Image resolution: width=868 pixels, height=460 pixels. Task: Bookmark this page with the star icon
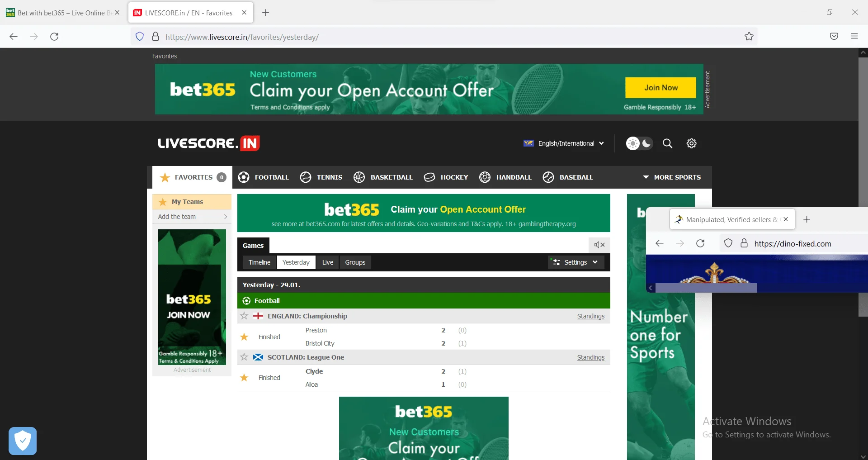pyautogui.click(x=749, y=37)
